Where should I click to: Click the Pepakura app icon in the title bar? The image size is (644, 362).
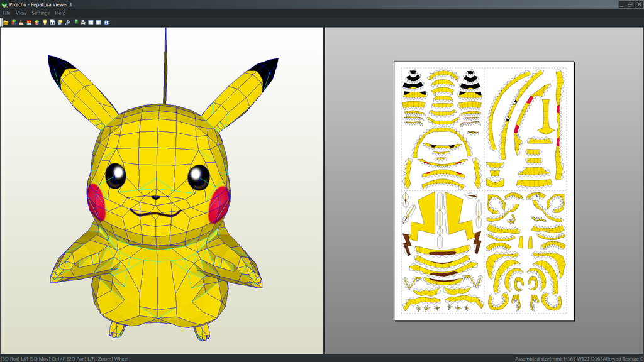[x=4, y=4]
